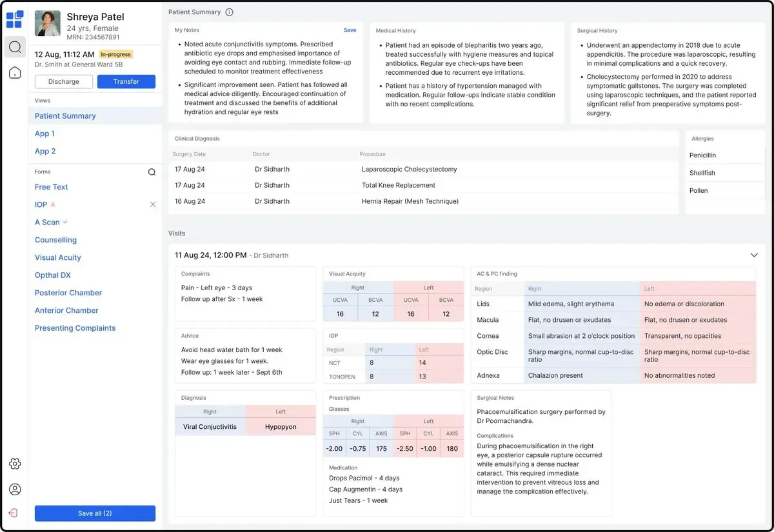Dismiss IOP form with the X
This screenshot has width=774, height=532.
[x=153, y=204]
